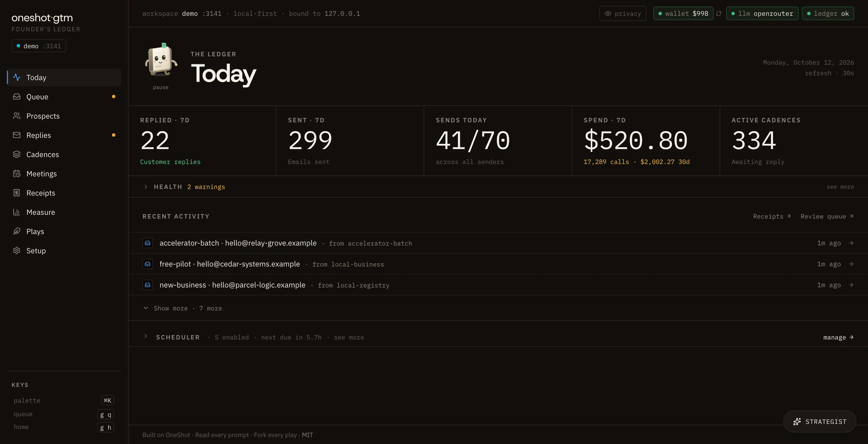Open the Plays sidebar item
The image size is (868, 444).
[64, 231]
